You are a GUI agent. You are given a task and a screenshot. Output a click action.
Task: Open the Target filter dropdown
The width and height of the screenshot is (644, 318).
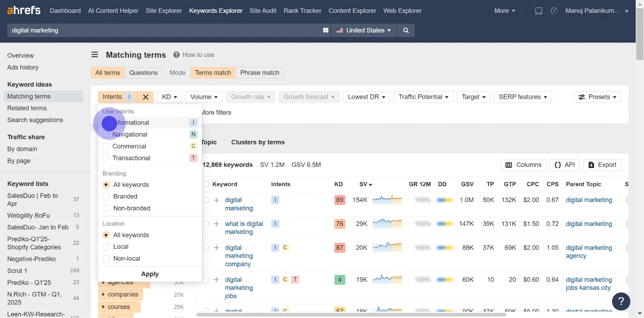[474, 97]
